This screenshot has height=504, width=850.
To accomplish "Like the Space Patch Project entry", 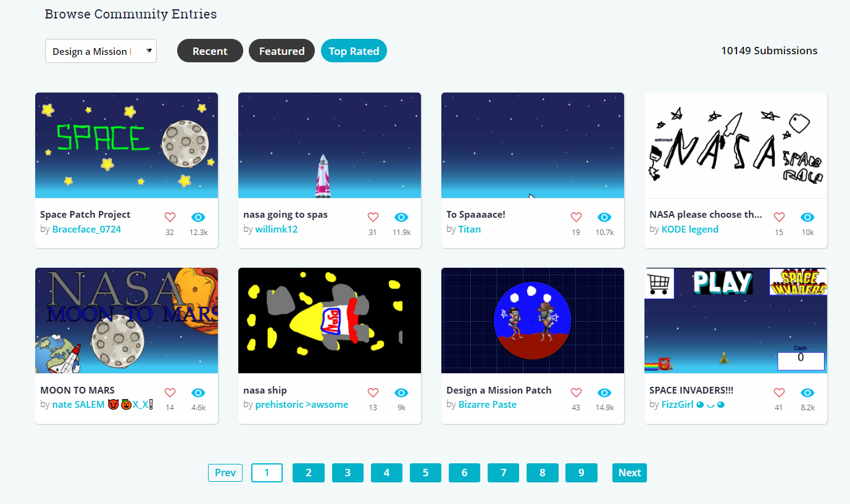I will [170, 217].
